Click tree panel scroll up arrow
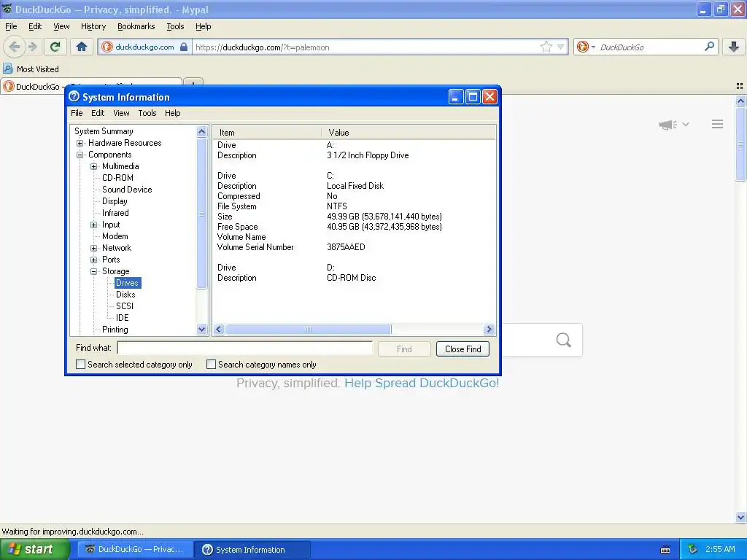747x560 pixels. click(201, 131)
